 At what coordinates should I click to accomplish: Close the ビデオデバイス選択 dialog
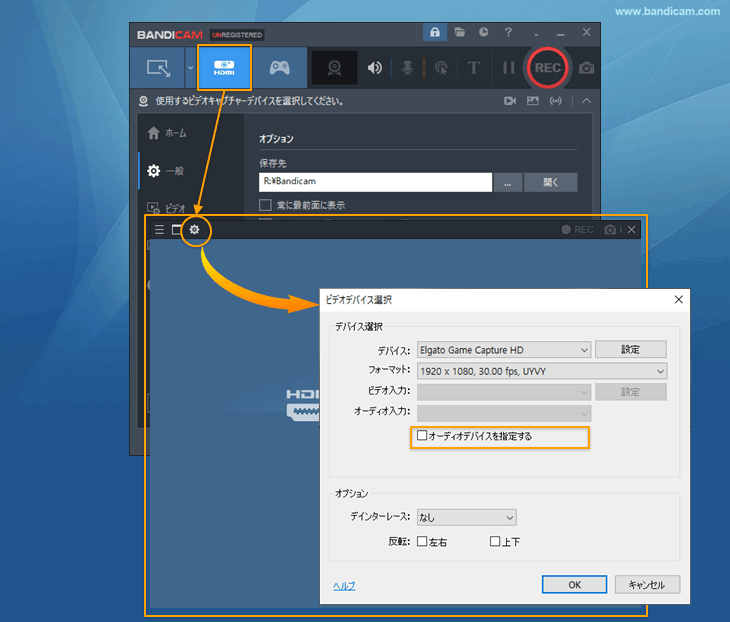click(x=679, y=299)
